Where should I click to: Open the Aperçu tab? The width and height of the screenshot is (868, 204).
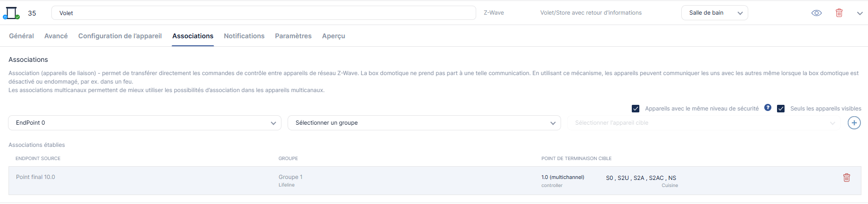coord(333,36)
